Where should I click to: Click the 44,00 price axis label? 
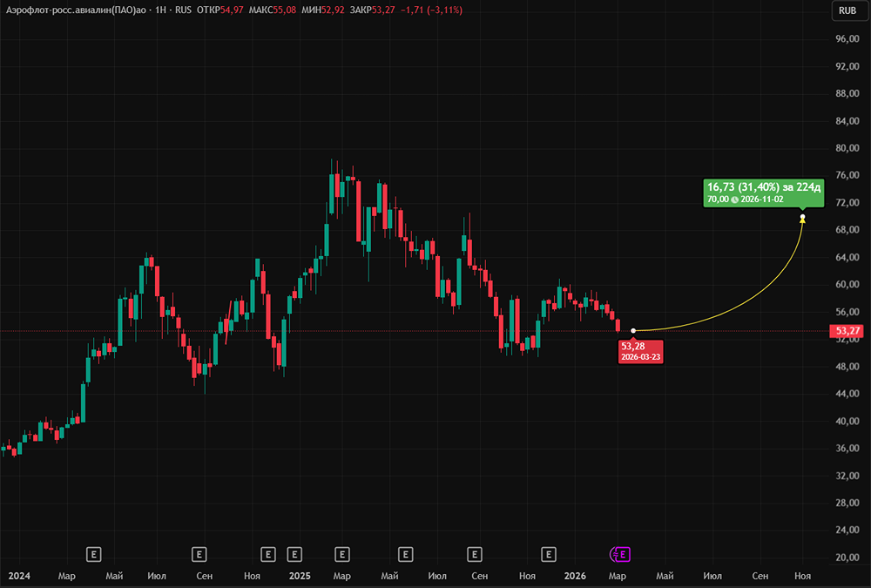[x=847, y=394]
